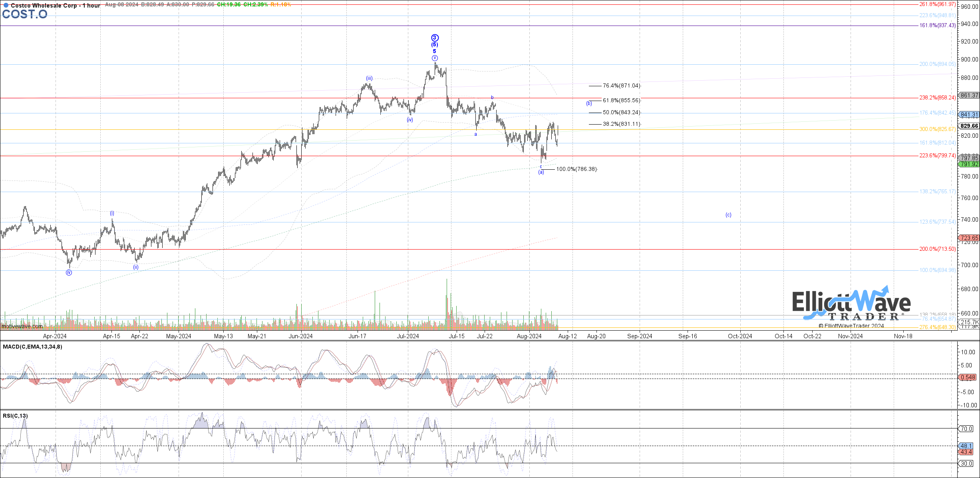
Task: Click the 100.0%(694.98) Fibonacci level label
Action: pyautogui.click(x=937, y=270)
